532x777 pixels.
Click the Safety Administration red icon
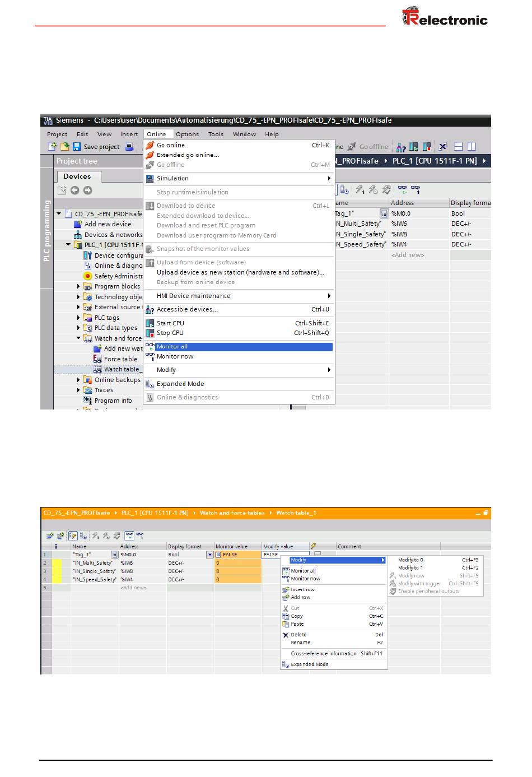[87, 276]
